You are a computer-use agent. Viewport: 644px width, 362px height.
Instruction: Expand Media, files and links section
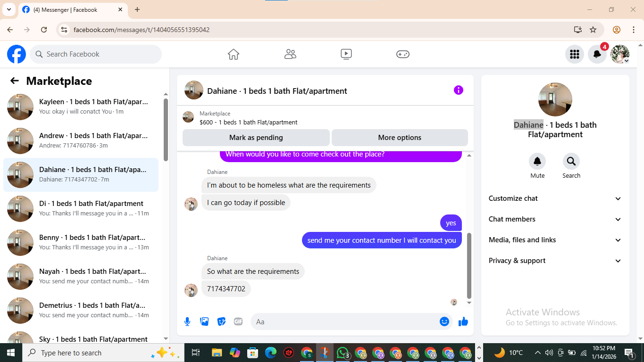(x=555, y=240)
